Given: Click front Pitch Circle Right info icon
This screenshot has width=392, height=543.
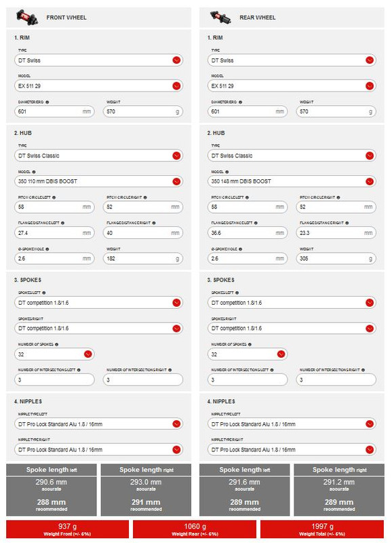Looking at the screenshot, I should (145, 198).
